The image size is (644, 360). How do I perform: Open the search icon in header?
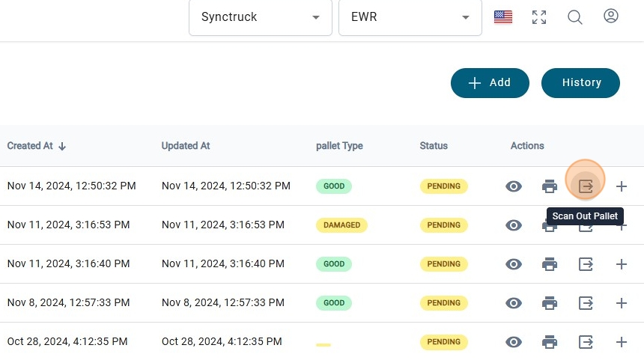click(575, 16)
